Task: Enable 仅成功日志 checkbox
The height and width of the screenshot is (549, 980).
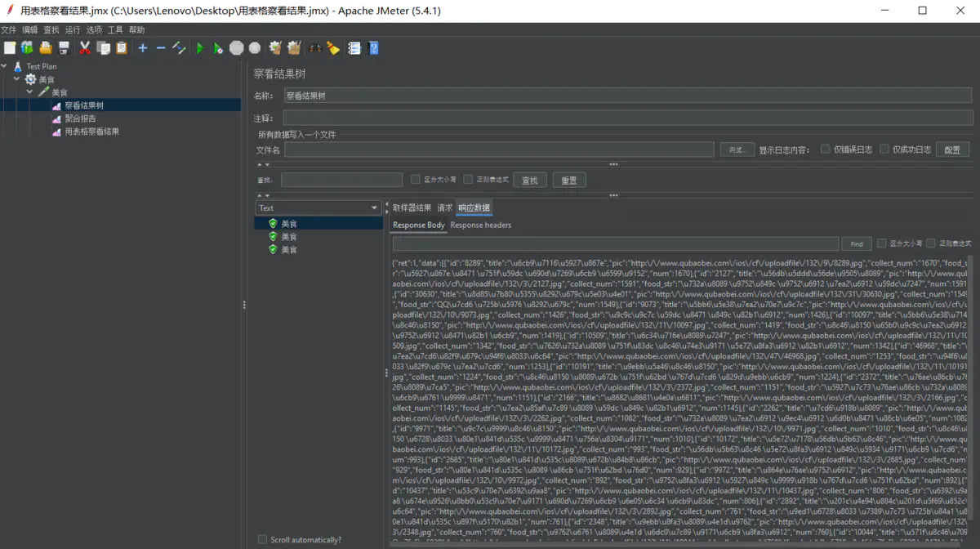Action: pos(884,150)
